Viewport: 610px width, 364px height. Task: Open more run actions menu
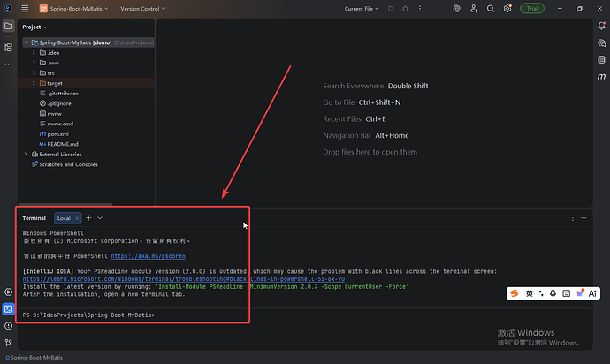pyautogui.click(x=419, y=9)
